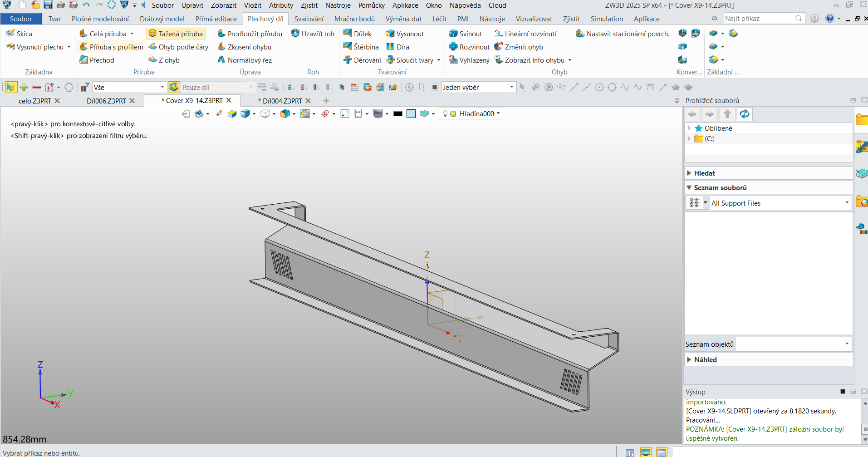Open the Nástroje menu in menu bar
Image resolution: width=868 pixels, height=457 pixels.
click(x=338, y=5)
